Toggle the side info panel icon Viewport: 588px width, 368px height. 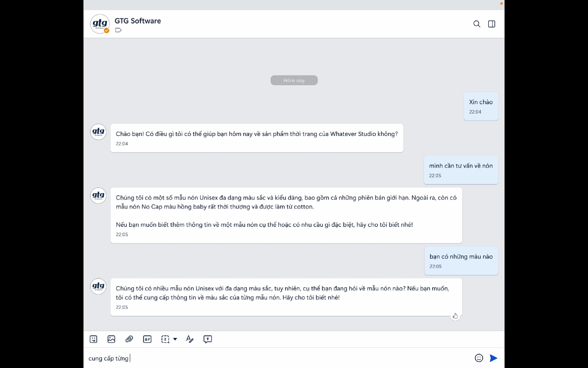[x=492, y=24]
